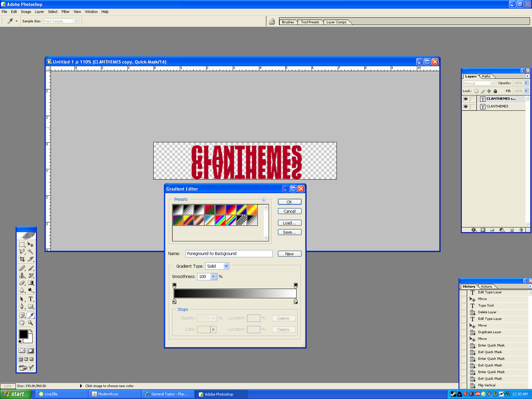Open the Sample Size dropdown
Image resolution: width=532 pixels, height=399 pixels.
click(61, 21)
